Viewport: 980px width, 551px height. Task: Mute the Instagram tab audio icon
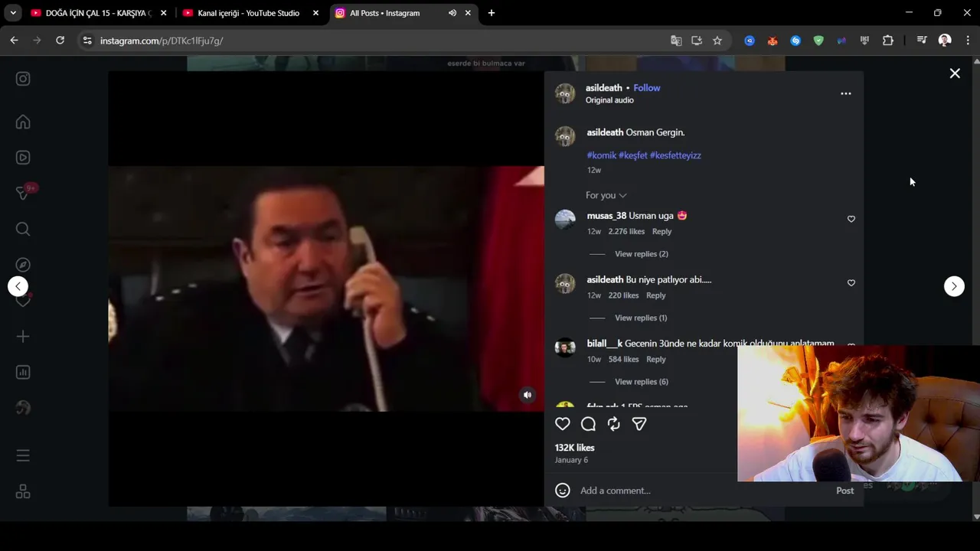coord(452,13)
